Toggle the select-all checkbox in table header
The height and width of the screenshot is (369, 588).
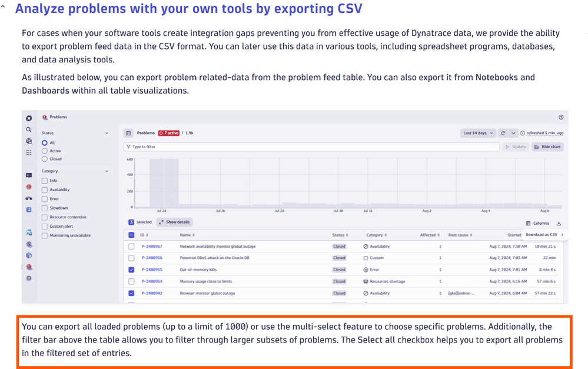tap(131, 235)
